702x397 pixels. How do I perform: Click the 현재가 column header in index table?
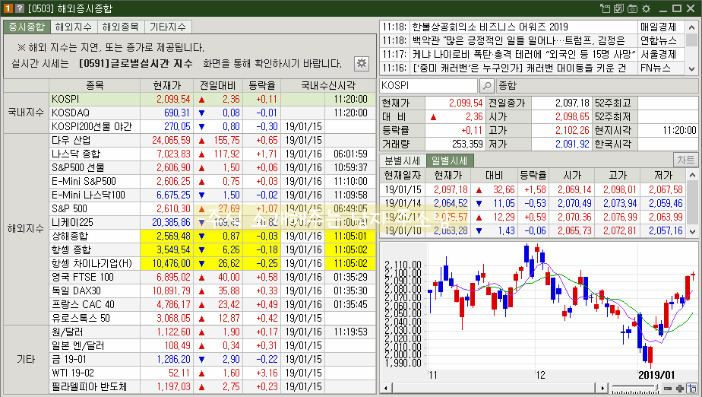[167, 85]
